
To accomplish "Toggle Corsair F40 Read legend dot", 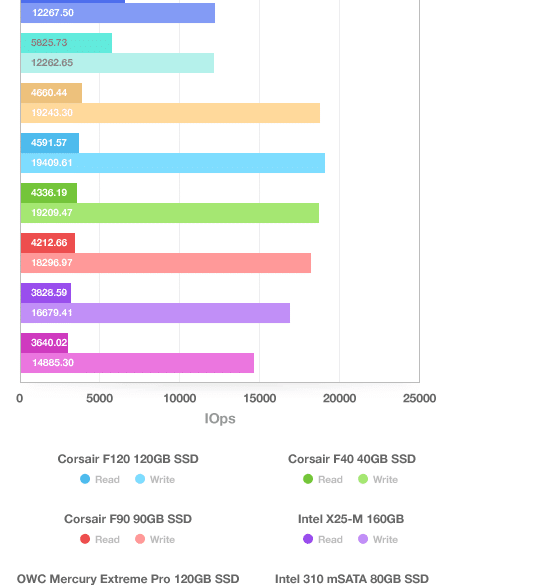I will (x=308, y=479).
